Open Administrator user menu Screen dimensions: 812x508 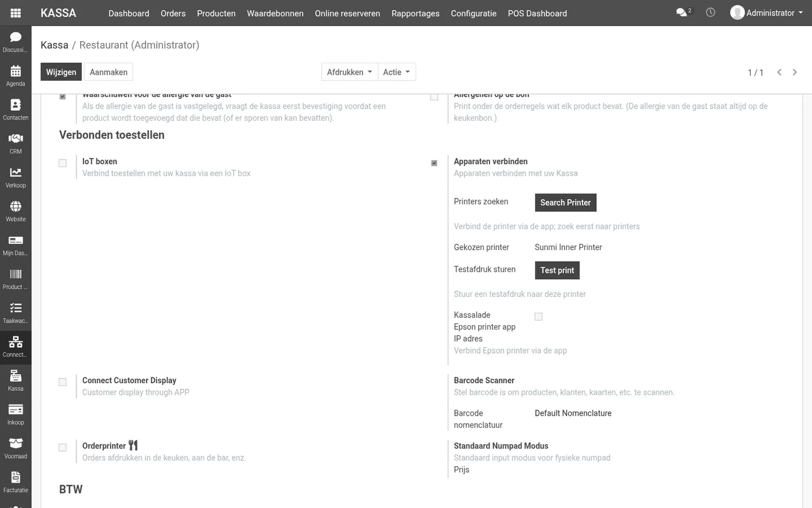click(767, 13)
